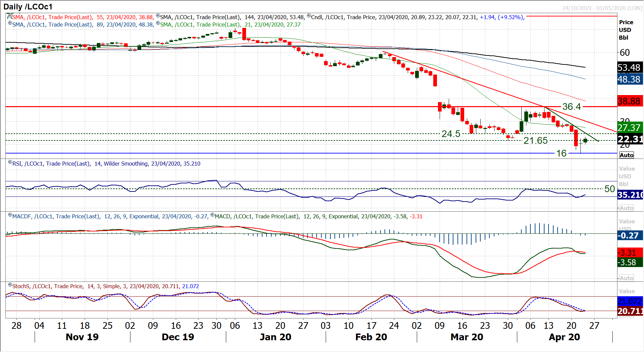Click the clock icon before SMA 89 legend
Screen dimensions: 644x352
[x=10, y=24]
